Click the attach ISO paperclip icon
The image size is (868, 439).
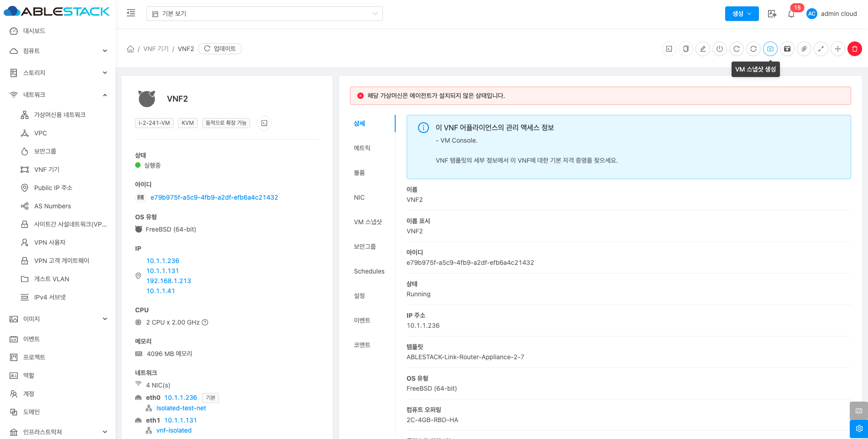[x=804, y=49]
